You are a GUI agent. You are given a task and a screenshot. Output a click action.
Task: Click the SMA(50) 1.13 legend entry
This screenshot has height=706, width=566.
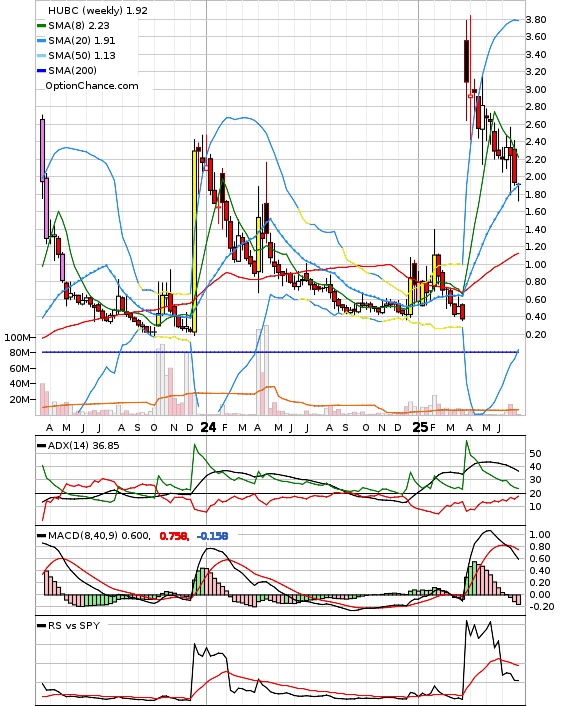[x=77, y=55]
